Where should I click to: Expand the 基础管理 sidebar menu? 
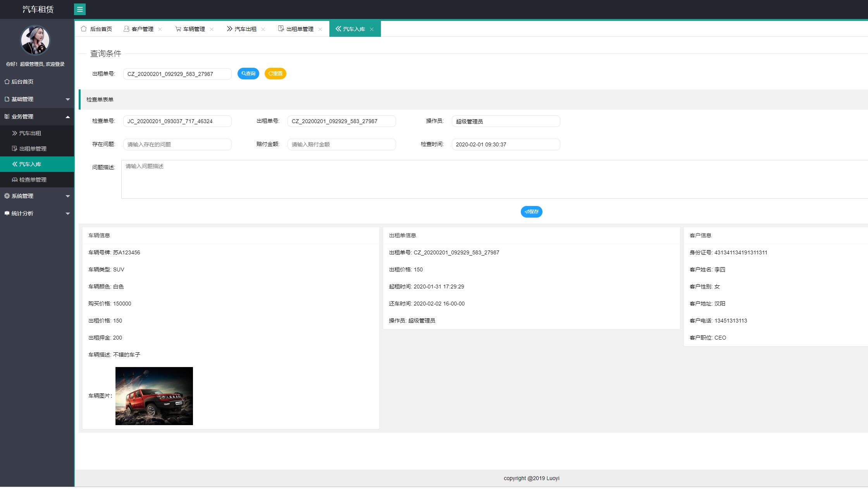pyautogui.click(x=37, y=99)
